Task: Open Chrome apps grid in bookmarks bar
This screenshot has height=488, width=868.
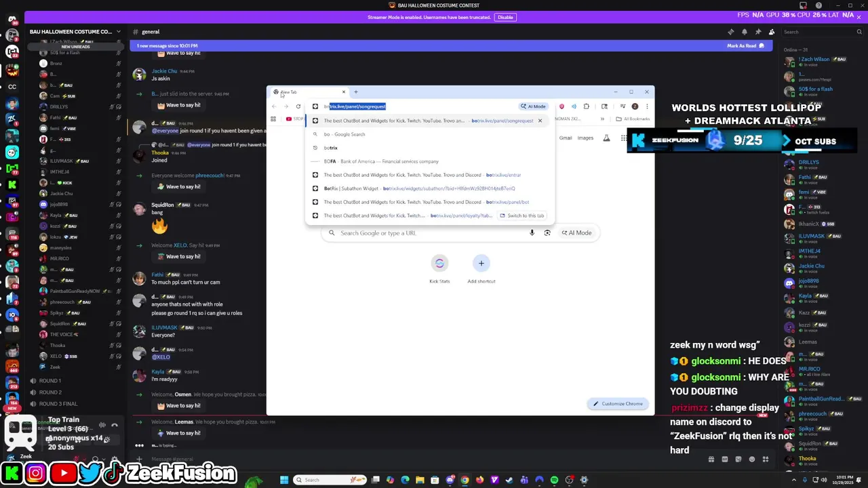Action: [273, 119]
